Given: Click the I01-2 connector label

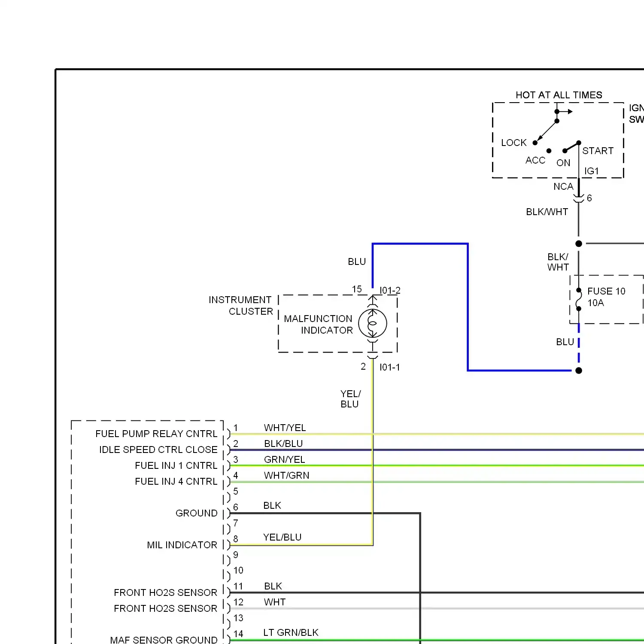Looking at the screenshot, I should pyautogui.click(x=390, y=291).
